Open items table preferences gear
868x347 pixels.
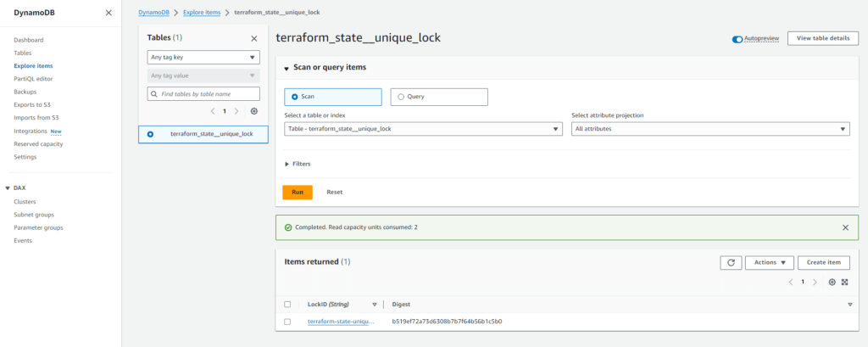coord(832,283)
